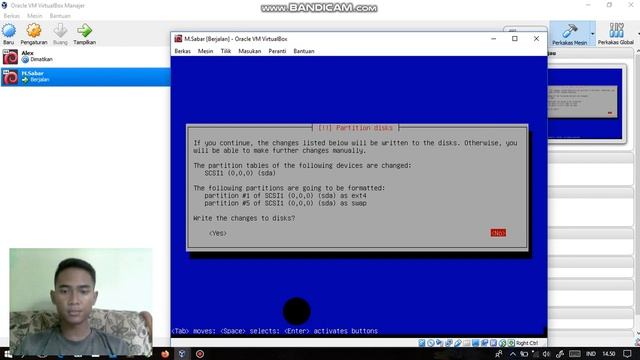Maximize the M.Sabar VM window
This screenshot has width=640, height=360.
pyautogui.click(x=515, y=39)
